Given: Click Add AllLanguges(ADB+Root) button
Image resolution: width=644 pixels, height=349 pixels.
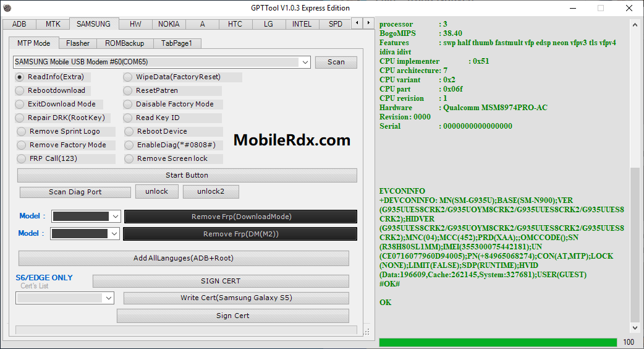Looking at the screenshot, I should pos(184,258).
